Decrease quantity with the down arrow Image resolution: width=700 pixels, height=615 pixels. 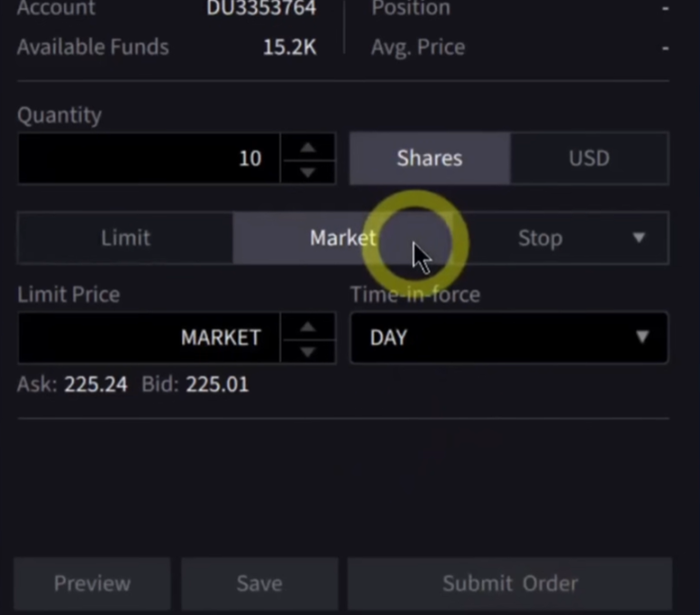307,171
